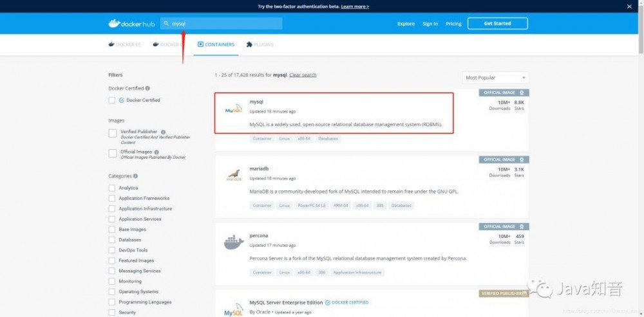
Task: Check the Monitoring category
Action: pos(111,282)
